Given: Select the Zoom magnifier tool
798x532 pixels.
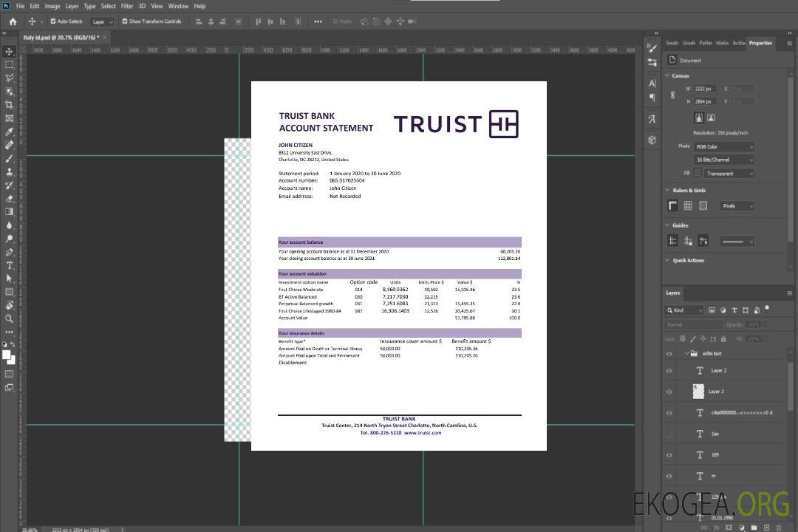Looking at the screenshot, I should [x=9, y=318].
